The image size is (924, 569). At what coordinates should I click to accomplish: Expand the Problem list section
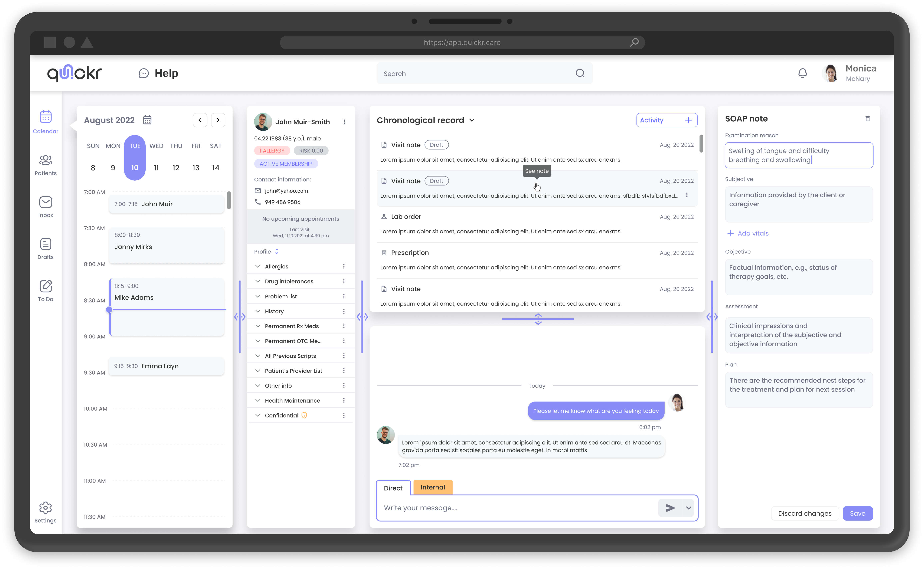coord(258,296)
